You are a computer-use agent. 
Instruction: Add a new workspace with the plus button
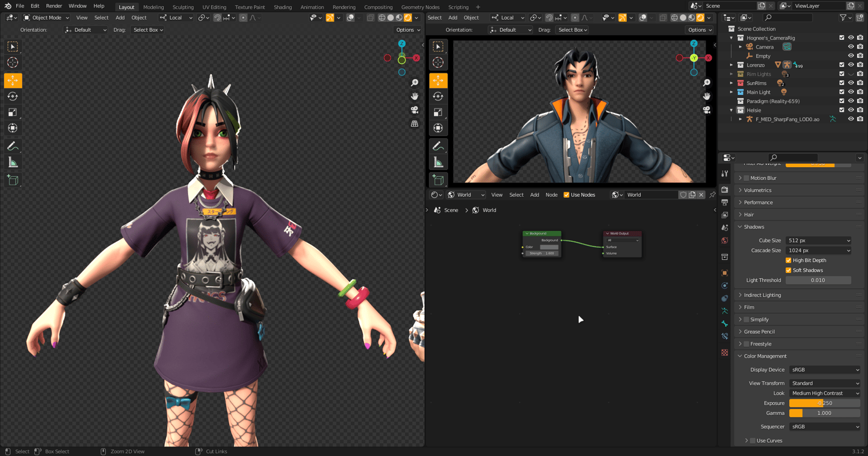478,7
